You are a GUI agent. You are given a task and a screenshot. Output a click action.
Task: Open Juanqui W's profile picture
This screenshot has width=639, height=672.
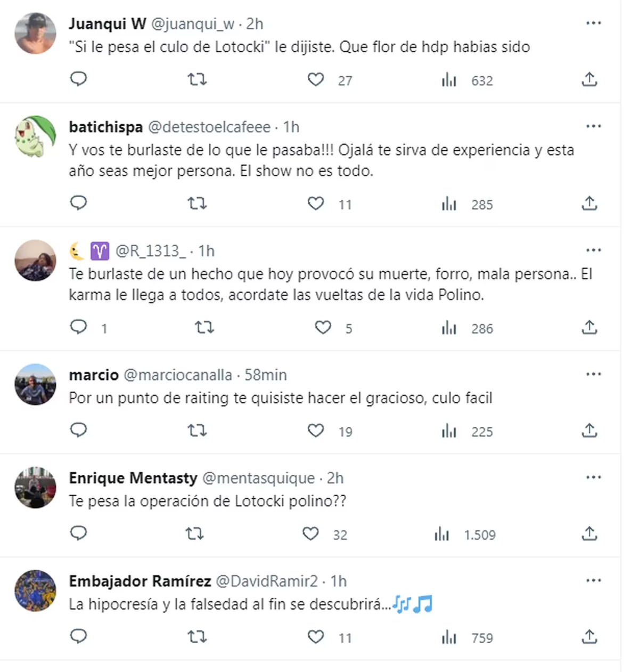click(x=35, y=34)
